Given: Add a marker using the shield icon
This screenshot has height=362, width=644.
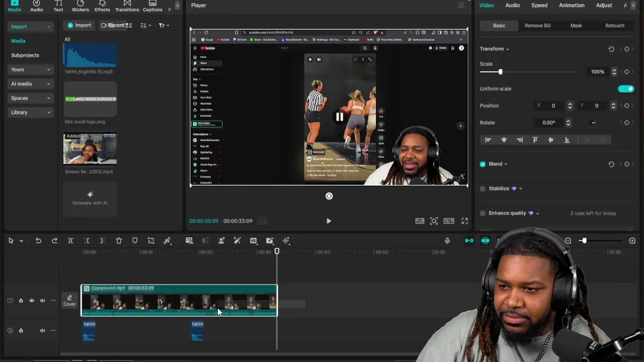Looking at the screenshot, I should click(135, 241).
